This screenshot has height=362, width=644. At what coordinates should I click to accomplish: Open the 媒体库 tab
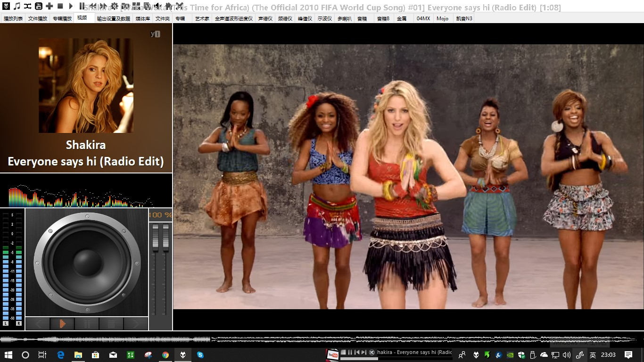[x=143, y=18]
